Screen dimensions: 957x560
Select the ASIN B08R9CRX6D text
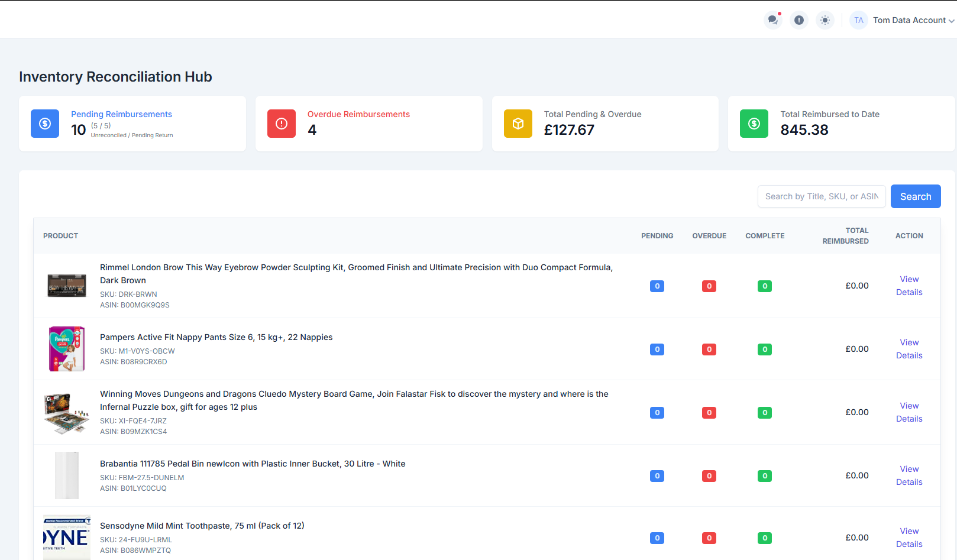[134, 362]
